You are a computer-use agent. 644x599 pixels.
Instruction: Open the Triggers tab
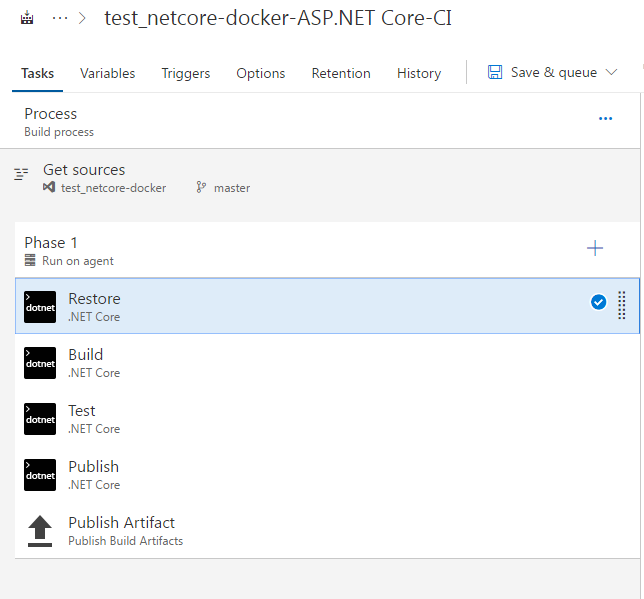coord(186,73)
